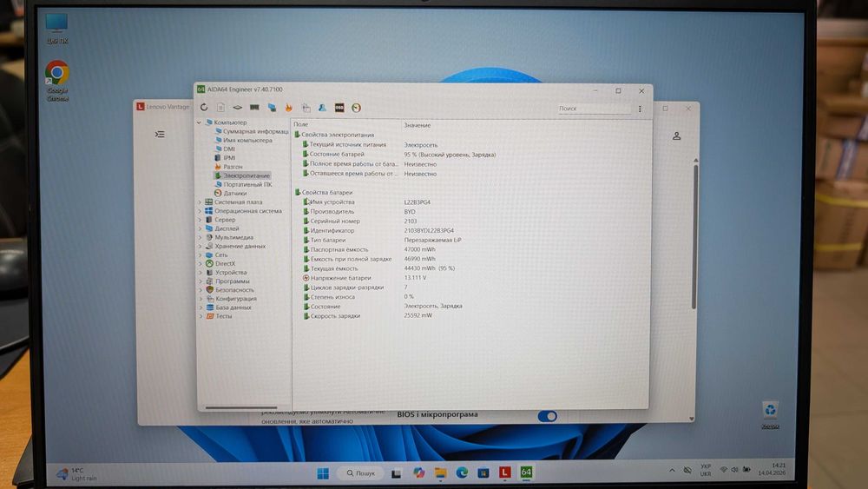Click the AIDA64 tree horizontal scrollbar
The image size is (868, 489).
[x=241, y=407]
